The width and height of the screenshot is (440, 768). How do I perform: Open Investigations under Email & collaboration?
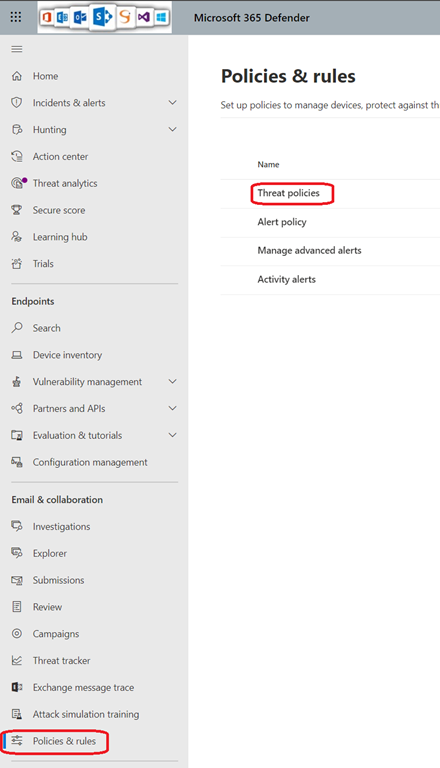pos(62,527)
